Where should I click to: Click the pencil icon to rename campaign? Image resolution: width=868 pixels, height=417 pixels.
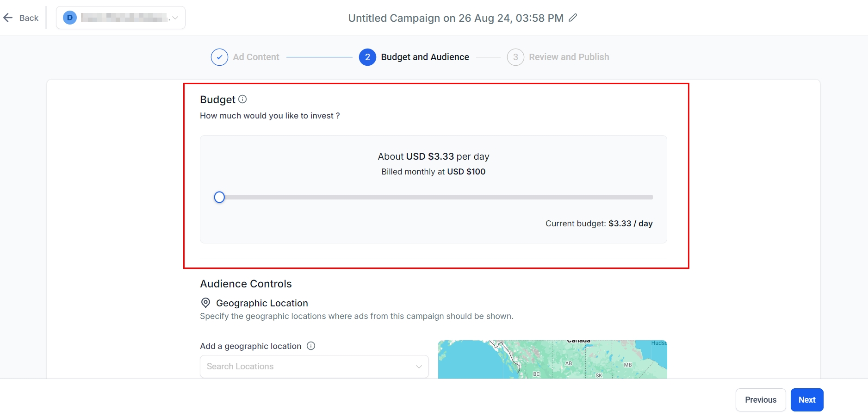coord(573,18)
